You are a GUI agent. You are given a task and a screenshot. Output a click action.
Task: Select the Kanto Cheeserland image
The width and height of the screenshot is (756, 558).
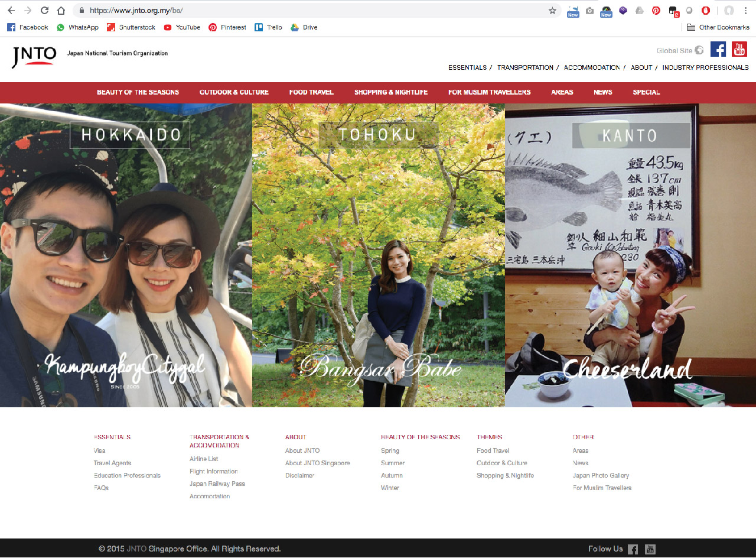[x=630, y=255]
